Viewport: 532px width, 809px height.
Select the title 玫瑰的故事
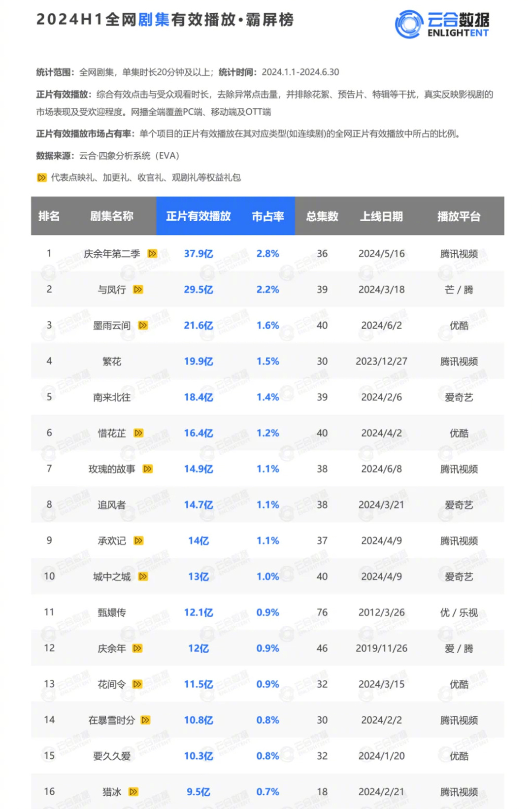point(112,469)
